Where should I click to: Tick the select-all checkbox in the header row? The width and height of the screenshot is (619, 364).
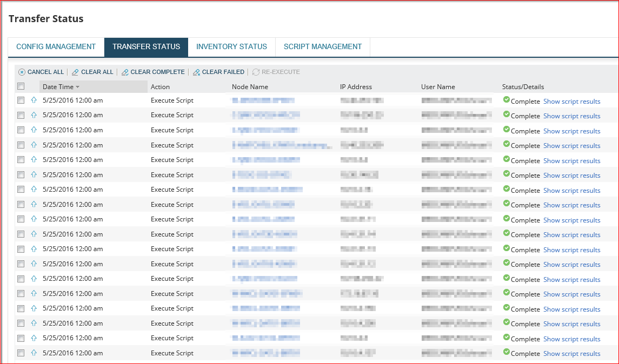click(21, 86)
